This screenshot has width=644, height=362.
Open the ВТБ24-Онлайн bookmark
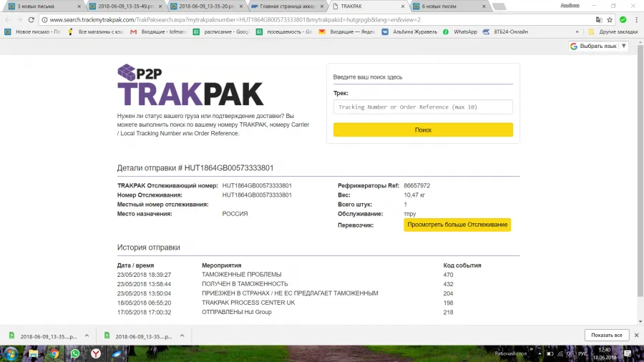[506, 31]
